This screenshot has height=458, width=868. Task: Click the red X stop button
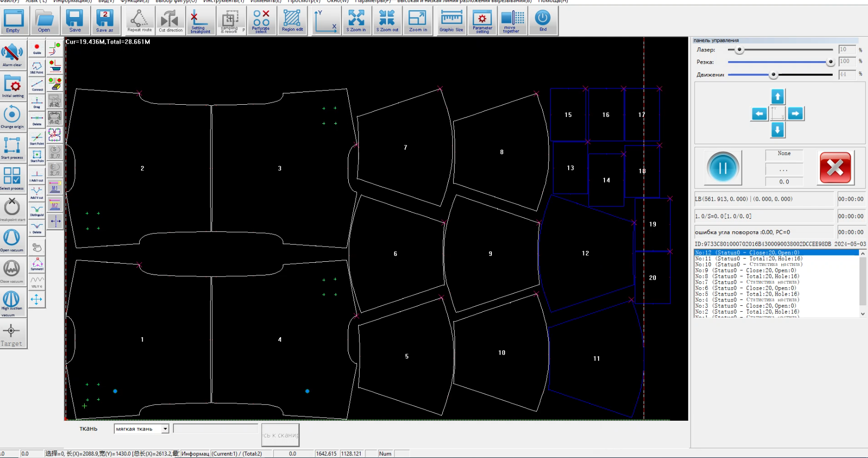point(835,168)
